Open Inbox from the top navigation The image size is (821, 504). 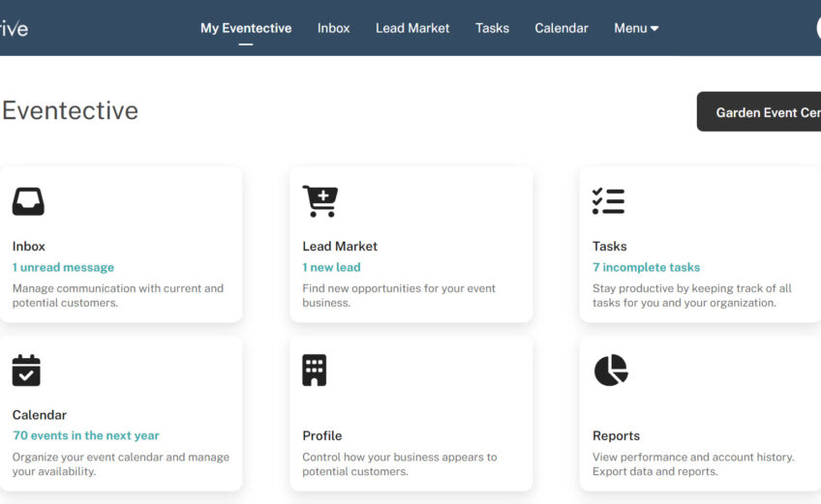(333, 28)
